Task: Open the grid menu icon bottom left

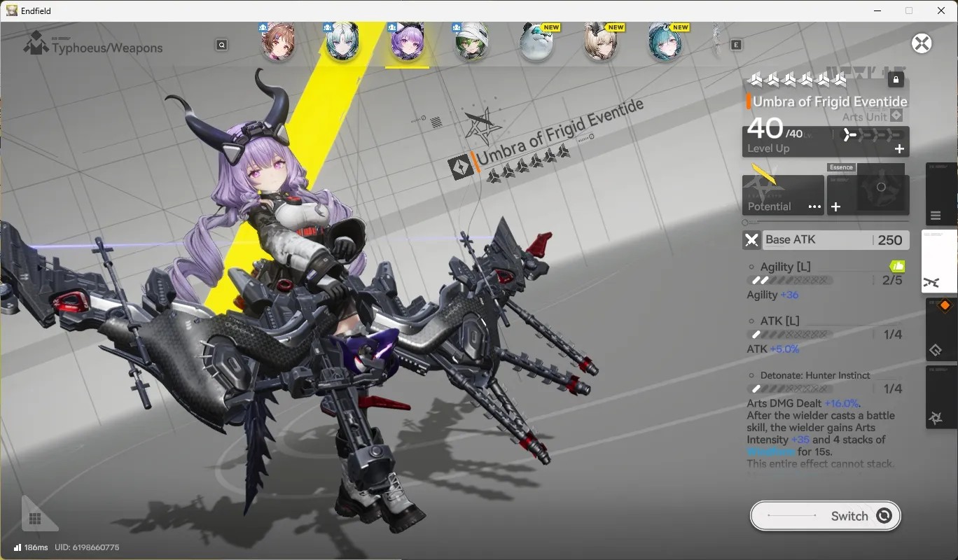Action: (35, 519)
